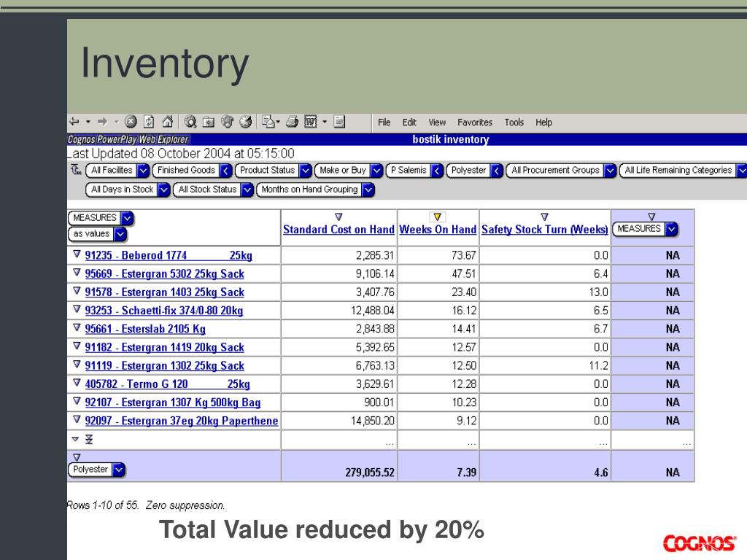The height and width of the screenshot is (560, 747).
Task: Open the Favorites folder toolbar icon
Action: tap(209, 122)
